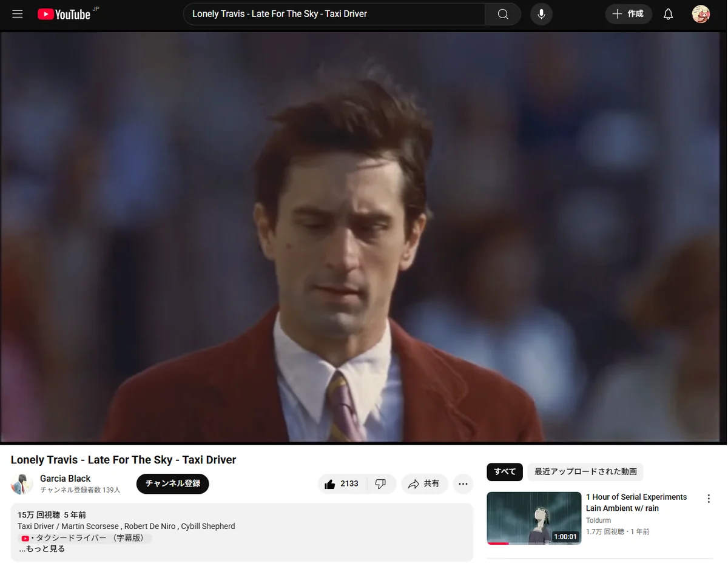
Task: Click the Garcia Black channel avatar
Action: tap(22, 483)
